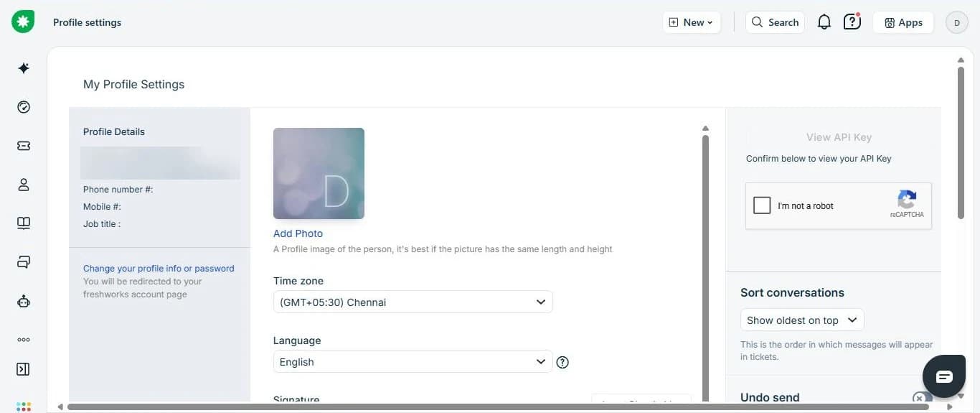Click the Profile Details heading
Viewport: 980px width, 413px height.
click(114, 131)
